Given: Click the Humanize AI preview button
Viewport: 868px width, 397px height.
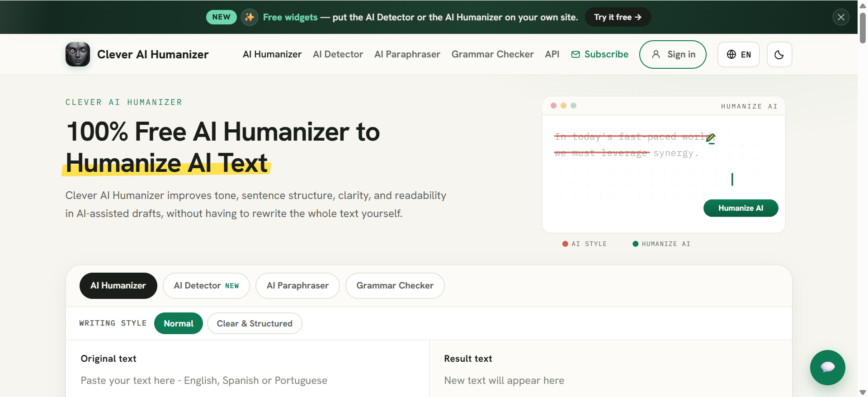Looking at the screenshot, I should [741, 208].
